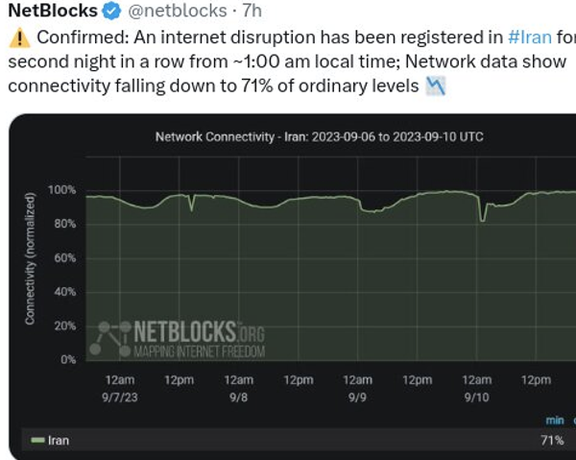The height and width of the screenshot is (460, 576).
Task: Click the 100% y-axis label
Action: 62,190
